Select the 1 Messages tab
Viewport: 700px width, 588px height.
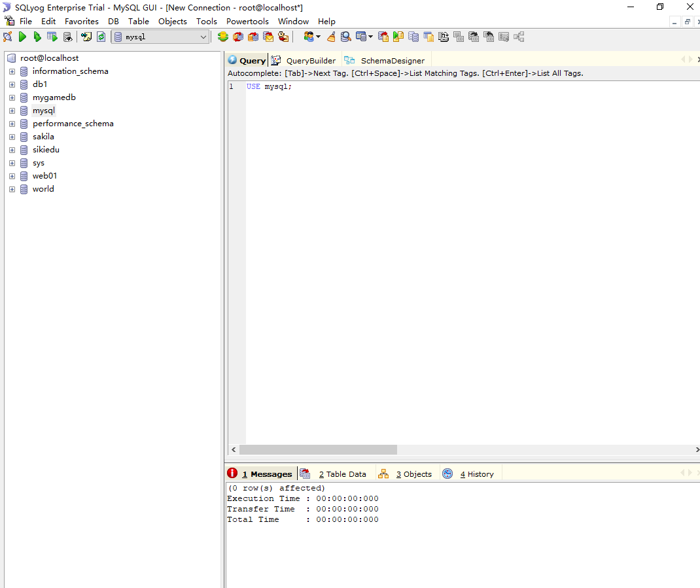(x=261, y=474)
